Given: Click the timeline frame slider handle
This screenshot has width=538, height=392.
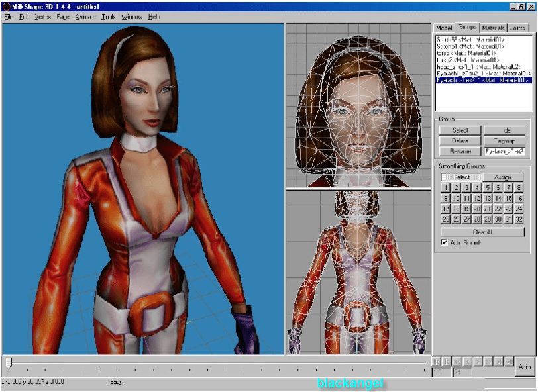Looking at the screenshot, I should click(x=8, y=362).
